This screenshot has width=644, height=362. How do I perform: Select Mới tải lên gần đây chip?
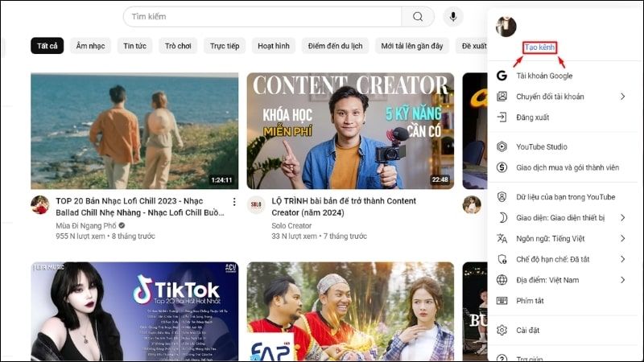(412, 46)
